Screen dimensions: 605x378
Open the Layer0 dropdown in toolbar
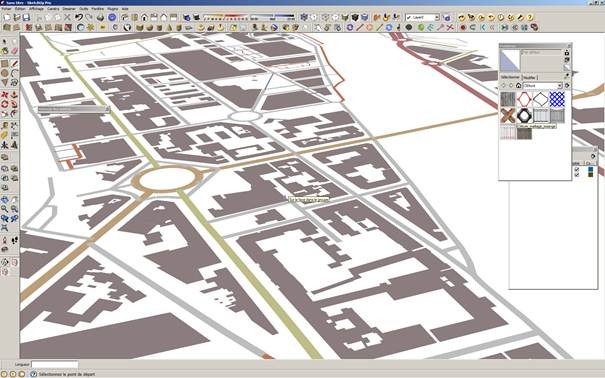point(422,18)
